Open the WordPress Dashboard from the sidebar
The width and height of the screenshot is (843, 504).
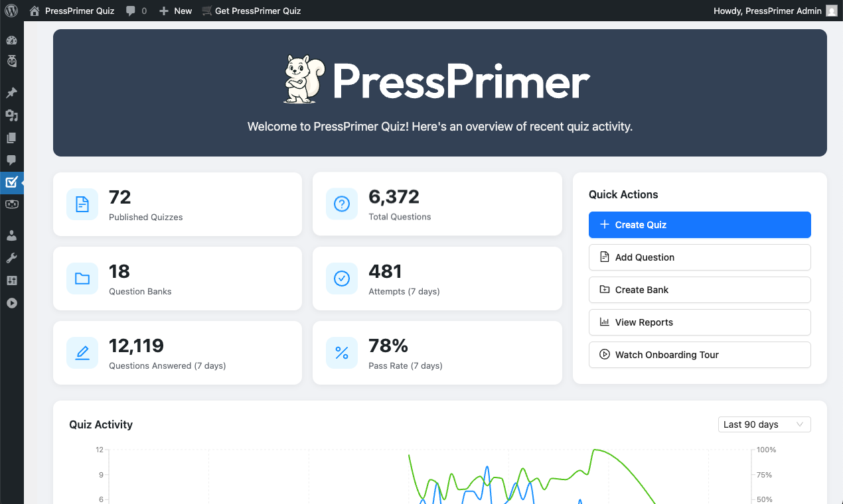pos(11,40)
